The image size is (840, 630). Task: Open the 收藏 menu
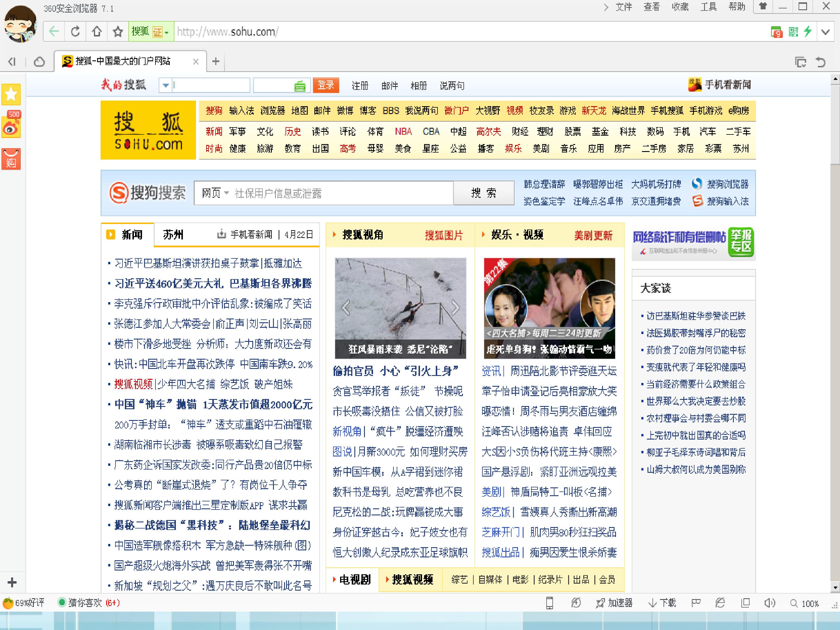point(680,7)
